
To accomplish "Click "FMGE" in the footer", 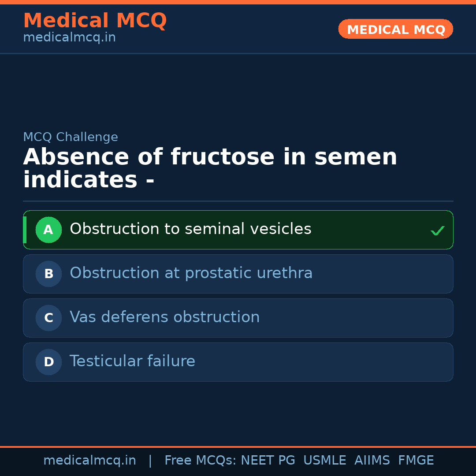I will point(416,461).
